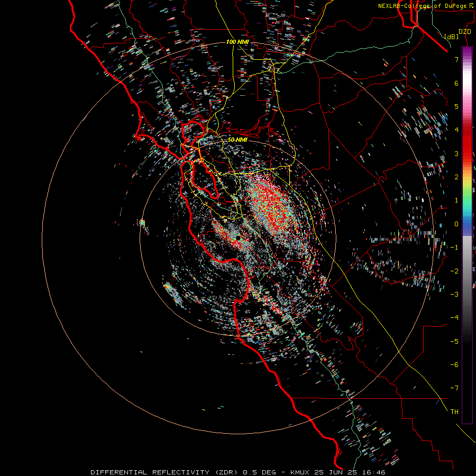Click the "KMUX" station identifier in the caption
The image size is (476, 476).
[300, 472]
